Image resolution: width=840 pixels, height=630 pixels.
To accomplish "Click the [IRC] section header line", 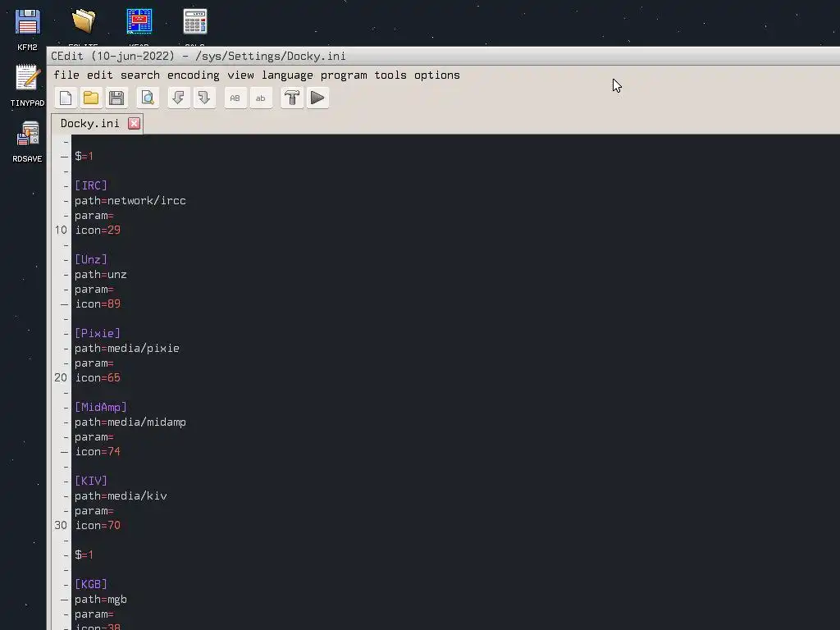I will coord(91,186).
